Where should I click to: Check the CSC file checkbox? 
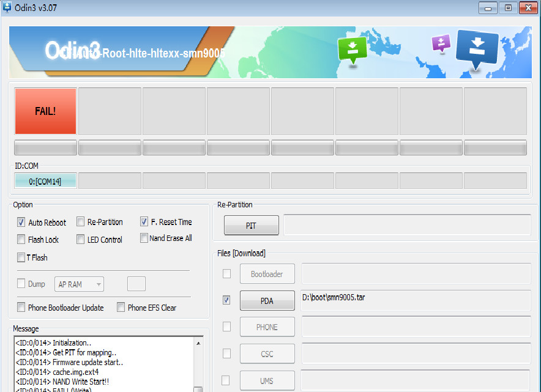point(226,353)
